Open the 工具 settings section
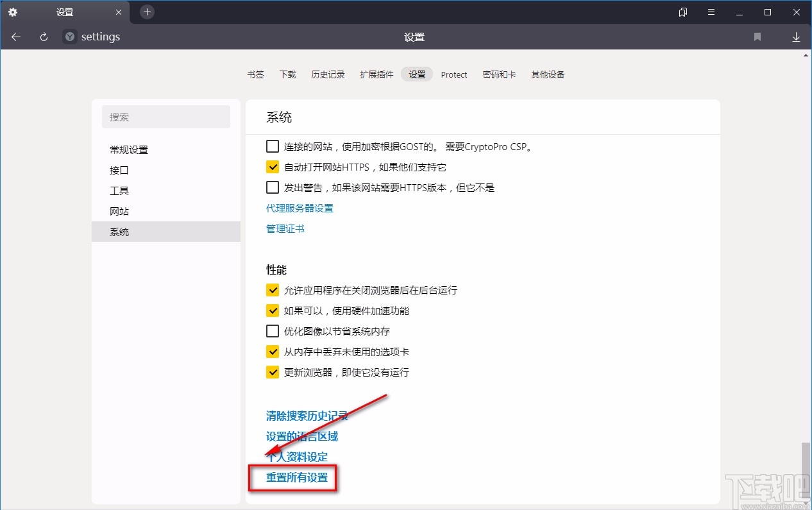This screenshot has height=510, width=812. [x=119, y=191]
